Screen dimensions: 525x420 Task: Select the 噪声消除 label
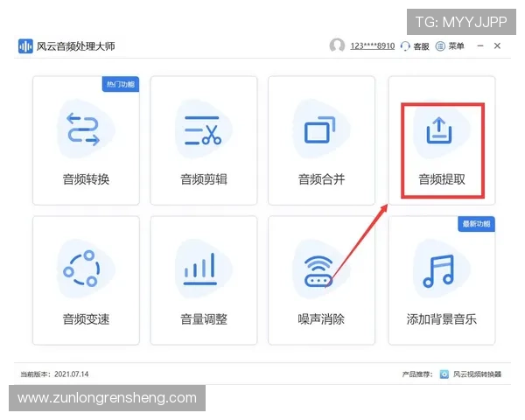tap(321, 319)
